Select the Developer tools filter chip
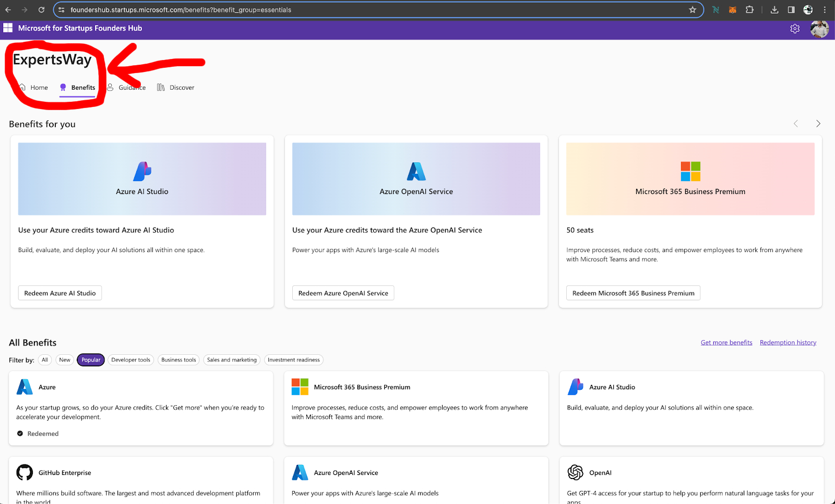The height and width of the screenshot is (504, 835). click(x=130, y=360)
